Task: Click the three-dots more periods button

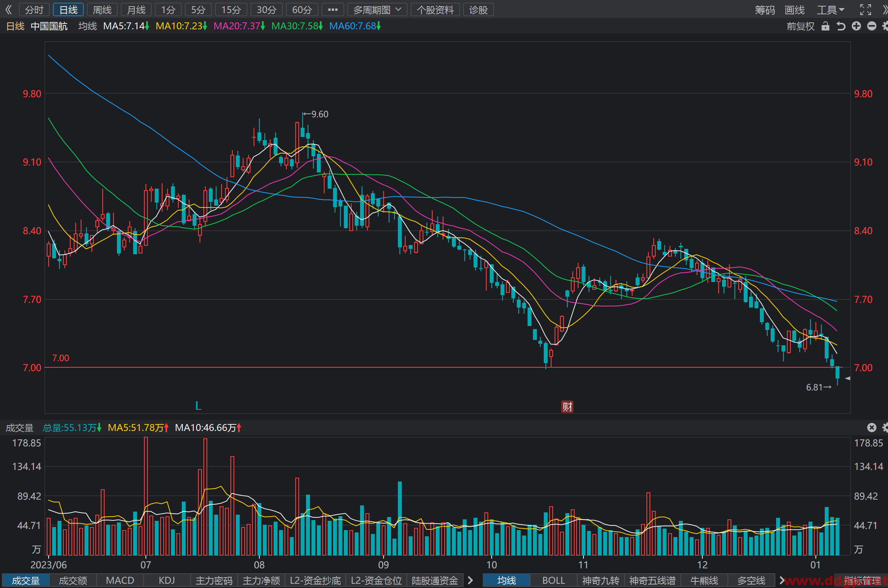Action: coord(333,10)
